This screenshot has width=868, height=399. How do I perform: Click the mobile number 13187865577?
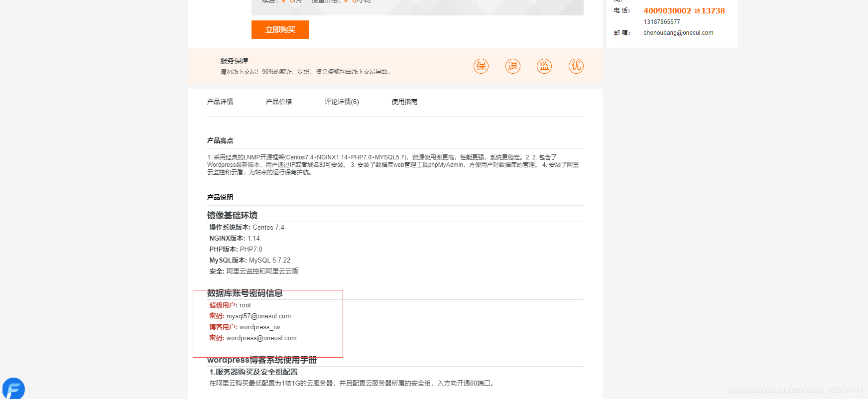pyautogui.click(x=662, y=22)
